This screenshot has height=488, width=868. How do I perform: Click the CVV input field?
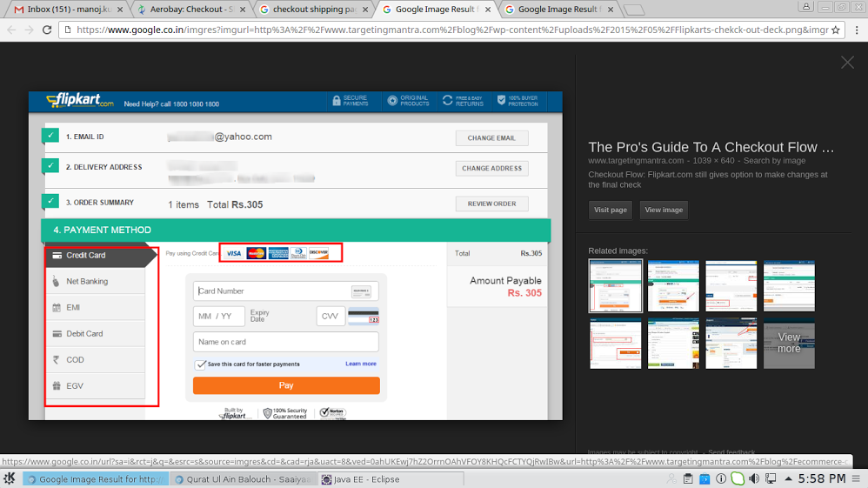tap(331, 317)
